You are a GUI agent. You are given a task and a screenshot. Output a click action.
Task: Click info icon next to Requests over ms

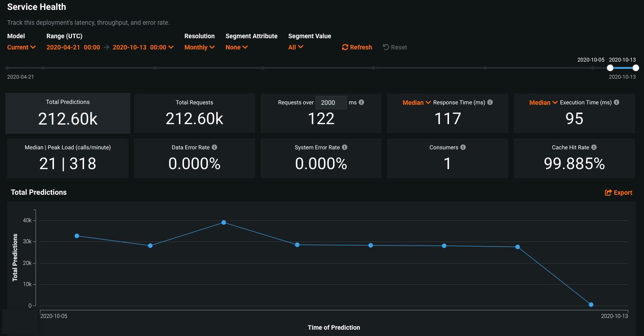[x=361, y=103]
